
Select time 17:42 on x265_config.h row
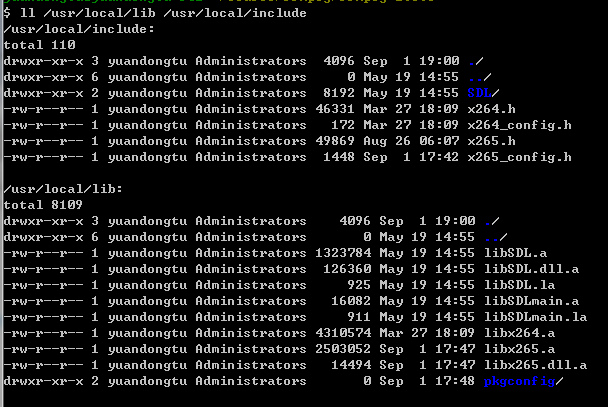tap(439, 157)
